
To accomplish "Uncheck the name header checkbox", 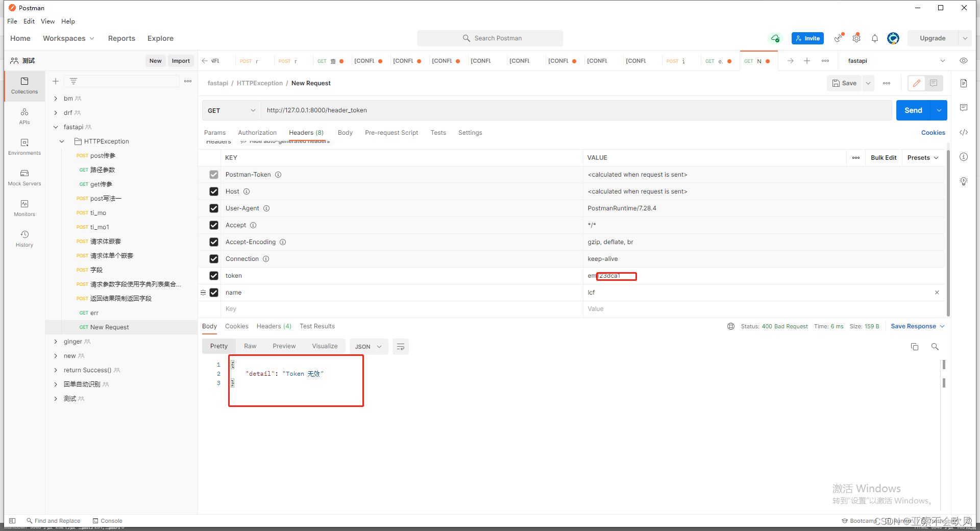I will click(x=214, y=293).
